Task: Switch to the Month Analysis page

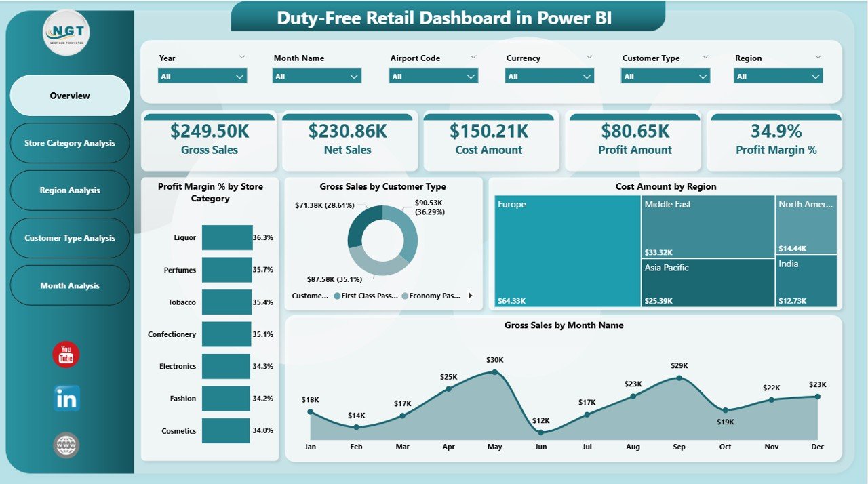Action: click(68, 285)
